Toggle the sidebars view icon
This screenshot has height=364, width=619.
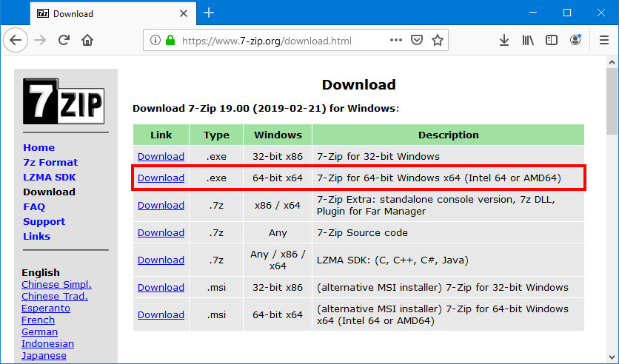552,40
